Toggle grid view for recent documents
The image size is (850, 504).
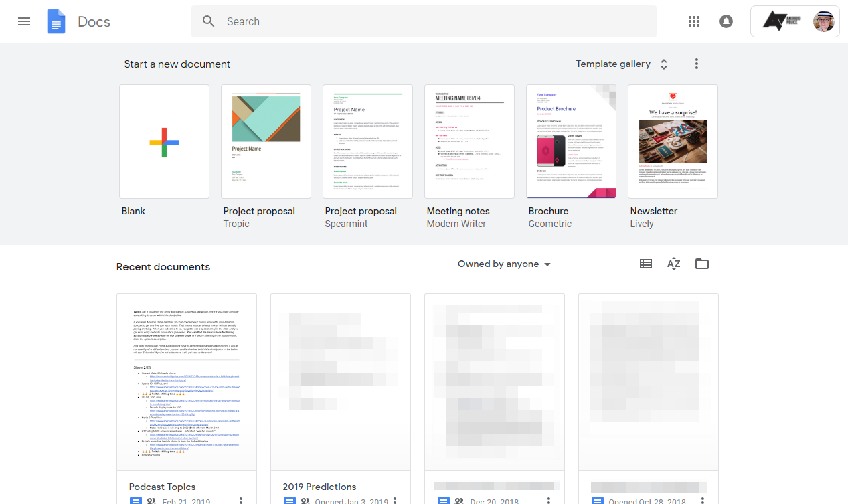point(645,264)
